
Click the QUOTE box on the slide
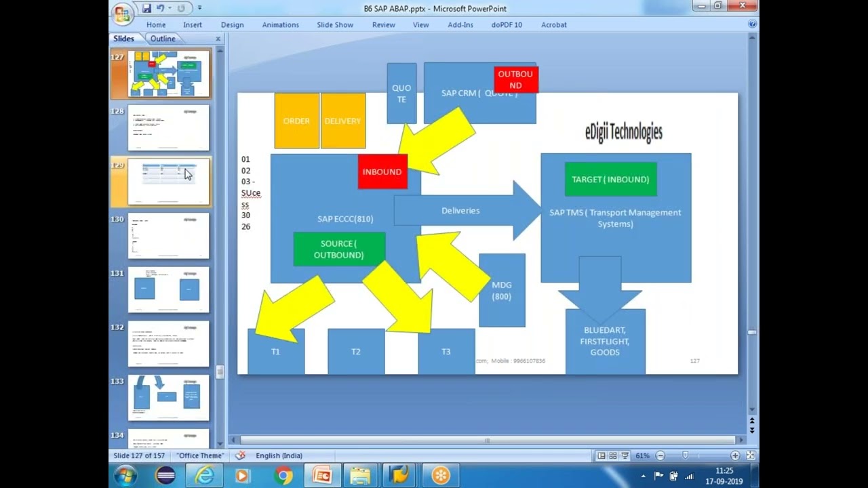tap(401, 94)
